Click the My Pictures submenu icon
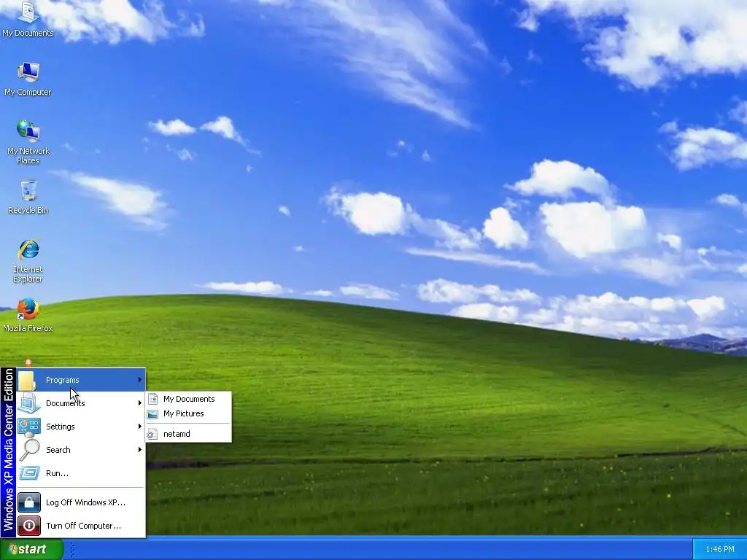747x560 pixels. coord(153,414)
